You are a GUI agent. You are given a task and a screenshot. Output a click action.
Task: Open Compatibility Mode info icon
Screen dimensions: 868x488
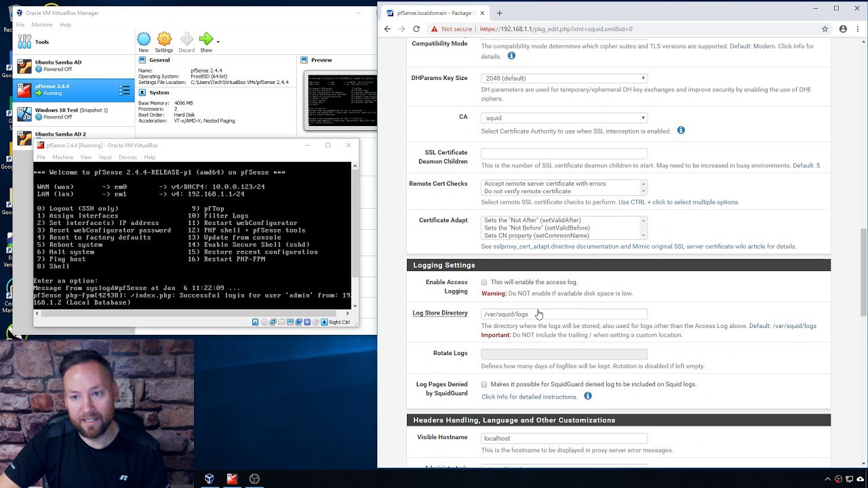click(511, 56)
